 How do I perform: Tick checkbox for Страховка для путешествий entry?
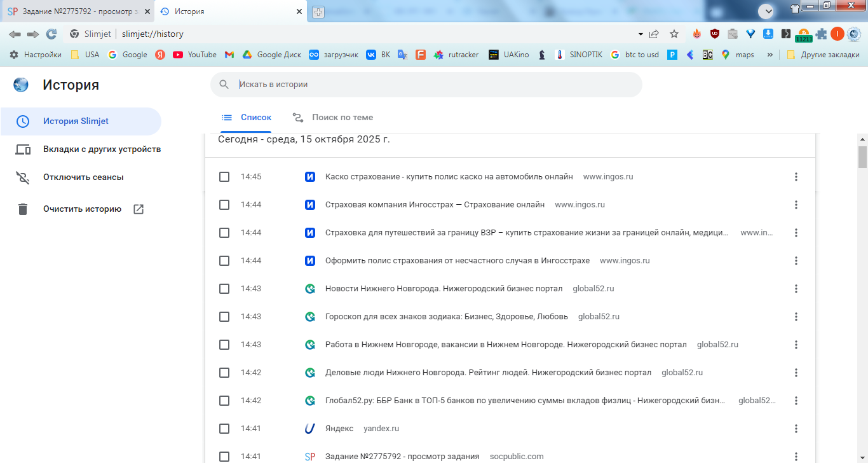[224, 233]
